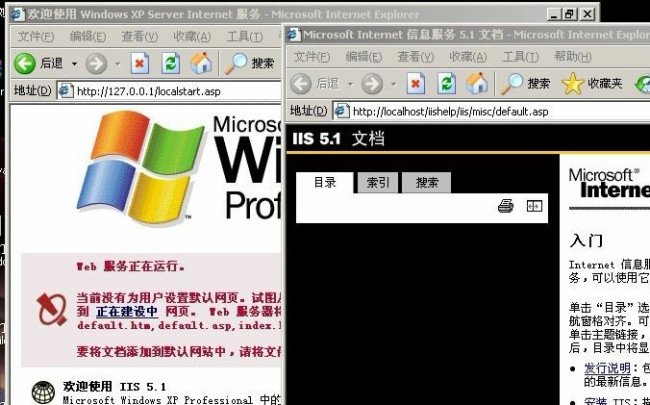Click the printer icon in the contents pane

tap(506, 206)
